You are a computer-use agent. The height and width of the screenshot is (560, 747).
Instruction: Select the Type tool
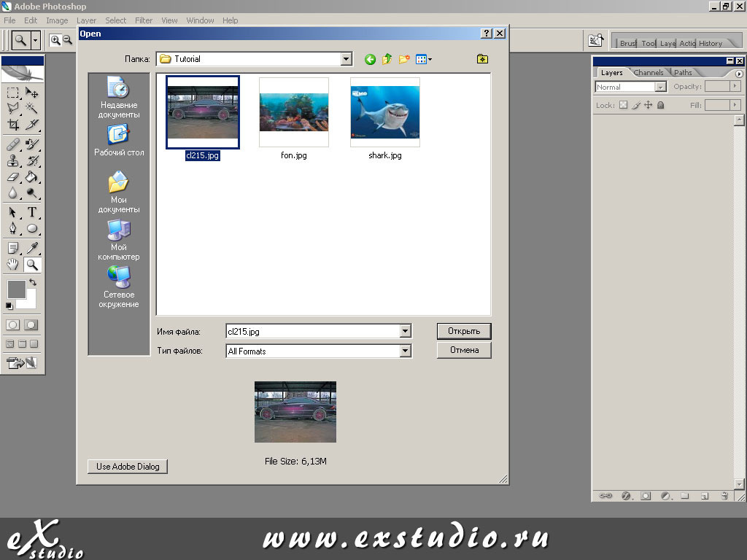32,212
